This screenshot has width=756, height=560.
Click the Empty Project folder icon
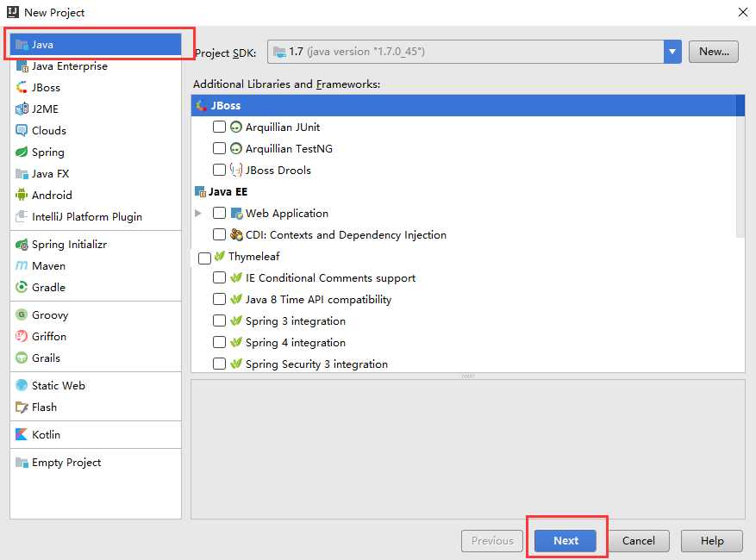pyautogui.click(x=22, y=463)
